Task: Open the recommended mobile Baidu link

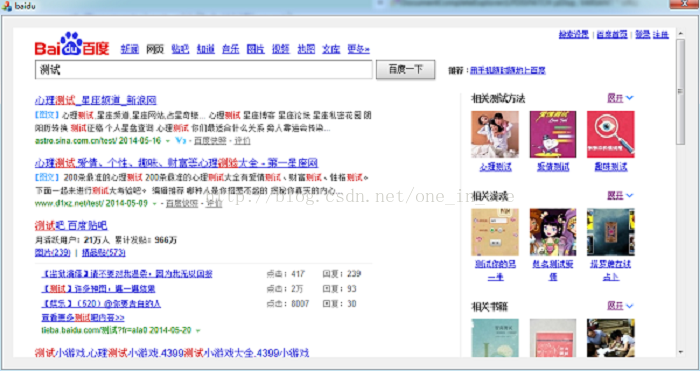Action: click(508, 71)
